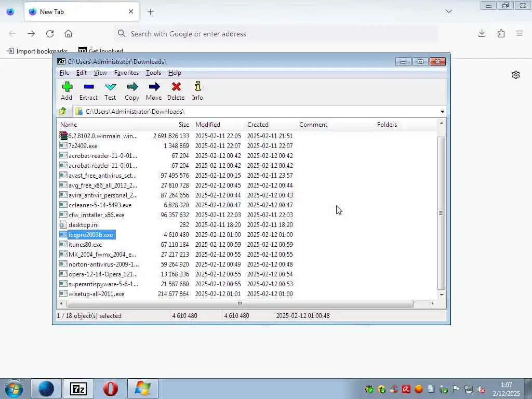The height and width of the screenshot is (399, 532).
Task: Close the New Tab tab
Action: [x=131, y=11]
